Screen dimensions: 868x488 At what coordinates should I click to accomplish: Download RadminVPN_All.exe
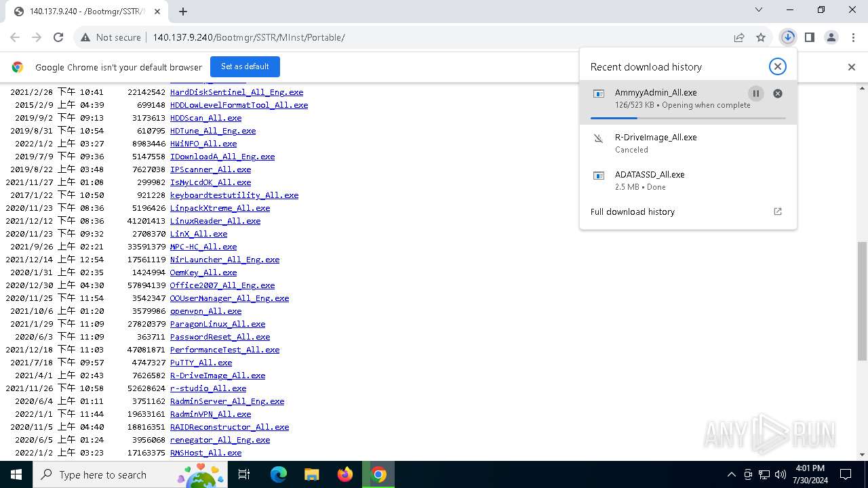(x=210, y=414)
